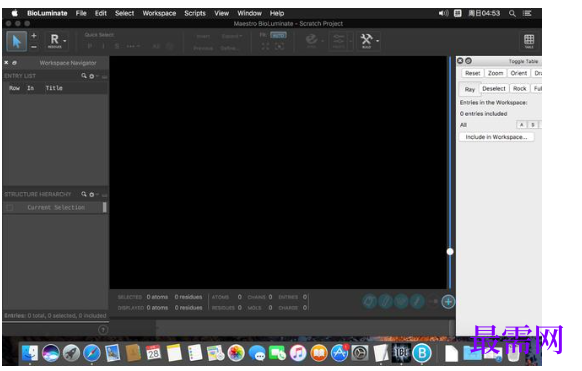Open App Store from the Dock
The height and width of the screenshot is (371, 582).
pos(339,352)
